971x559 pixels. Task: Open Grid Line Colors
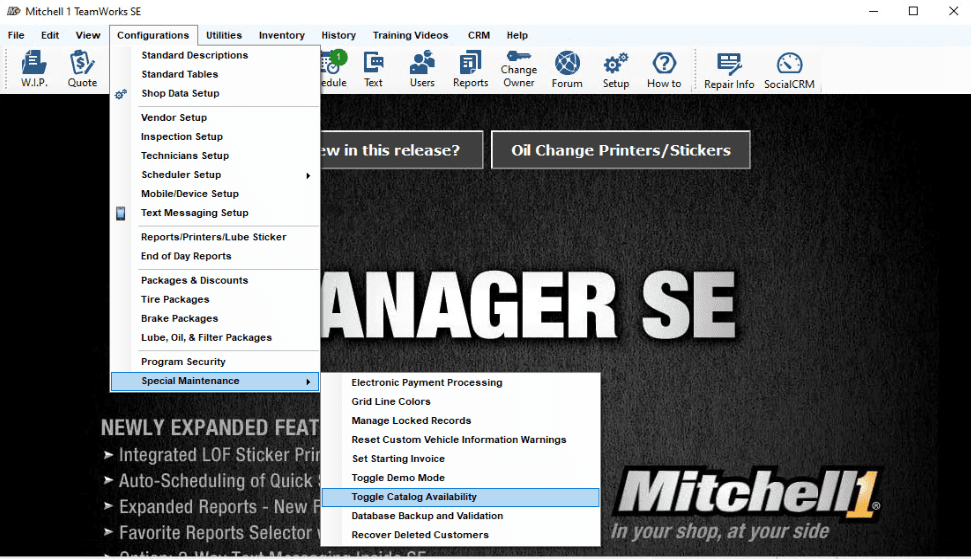(x=391, y=402)
